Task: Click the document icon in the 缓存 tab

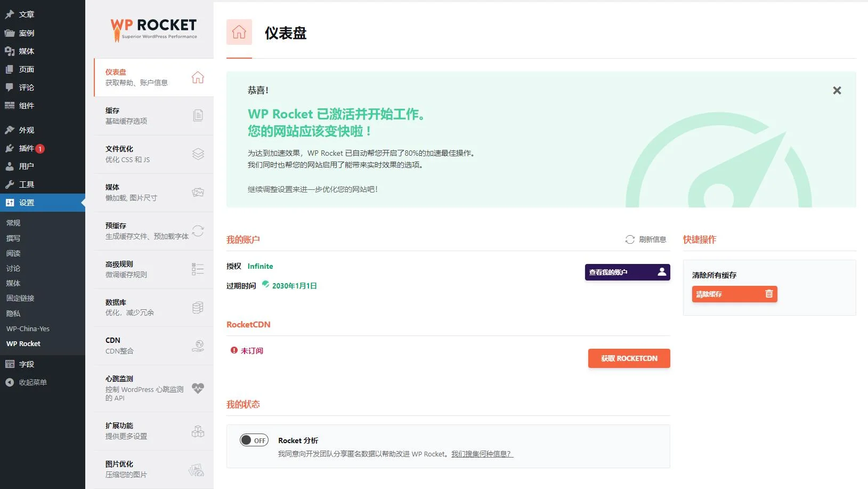Action: coord(198,115)
